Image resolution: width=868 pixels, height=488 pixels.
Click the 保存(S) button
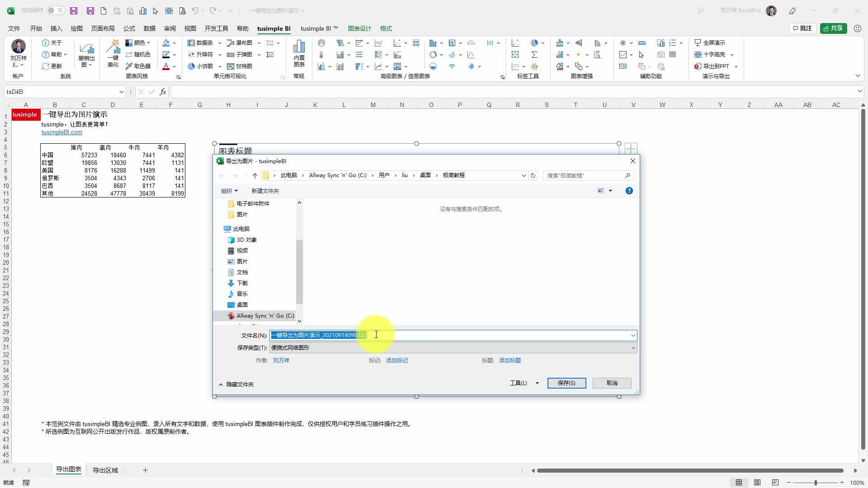566,383
